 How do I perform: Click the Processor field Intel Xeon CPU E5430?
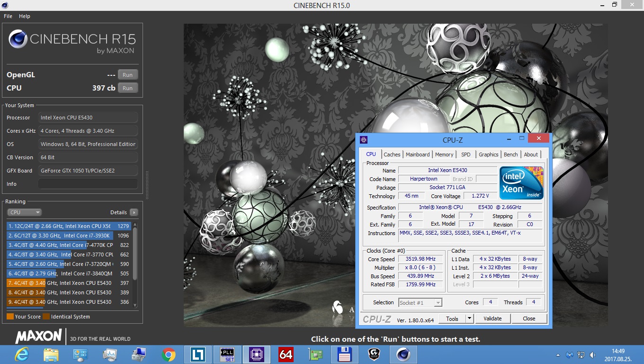(88, 118)
